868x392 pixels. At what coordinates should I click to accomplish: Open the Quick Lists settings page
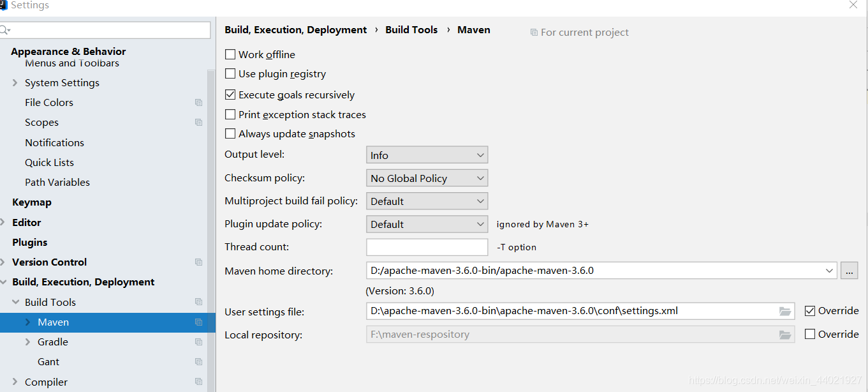(x=49, y=162)
